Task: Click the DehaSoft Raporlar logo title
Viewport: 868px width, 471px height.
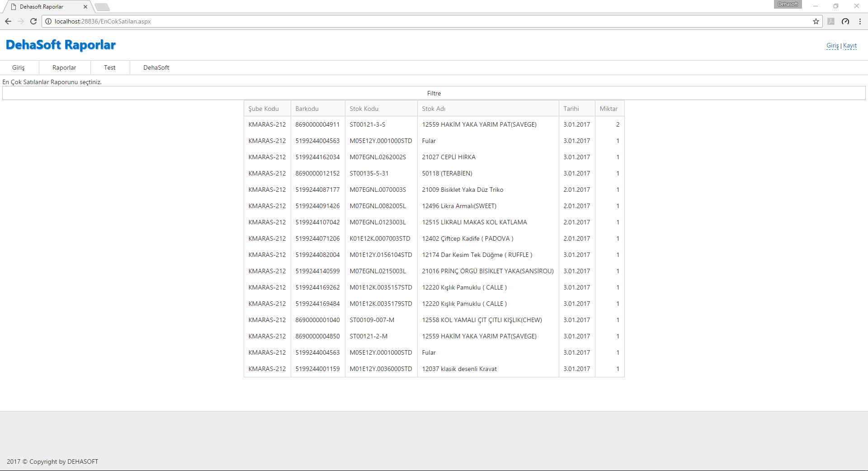Action: click(x=61, y=45)
